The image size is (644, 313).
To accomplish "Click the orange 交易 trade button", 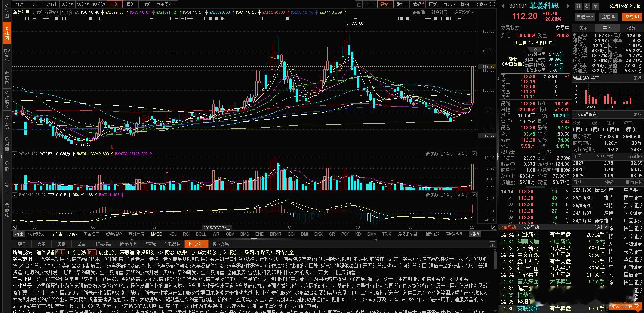I will [632, 17].
